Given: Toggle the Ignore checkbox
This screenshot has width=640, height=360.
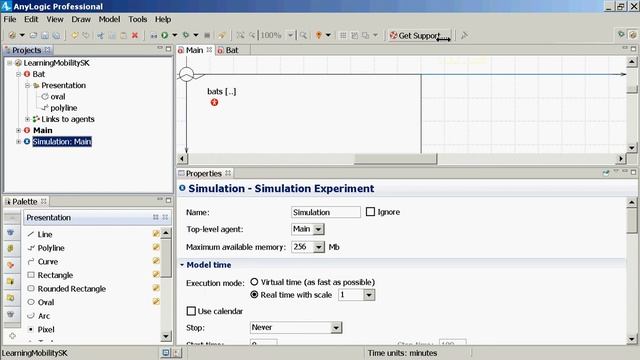Looking at the screenshot, I should pyautogui.click(x=370, y=212).
